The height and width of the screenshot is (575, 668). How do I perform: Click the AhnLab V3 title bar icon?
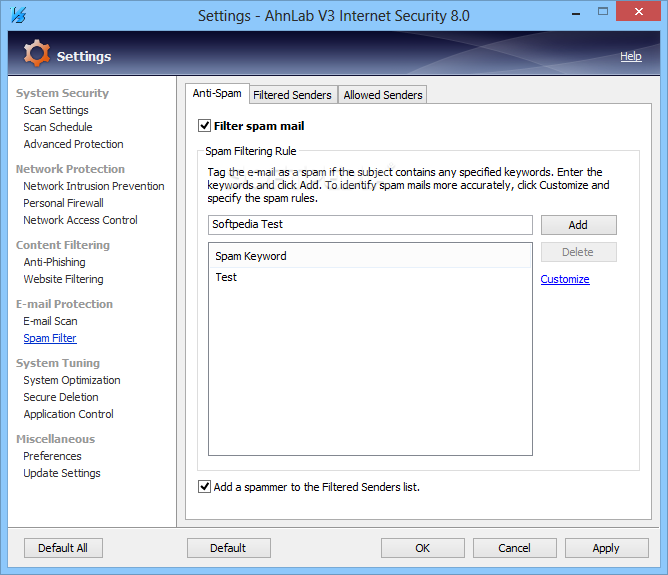click(18, 15)
